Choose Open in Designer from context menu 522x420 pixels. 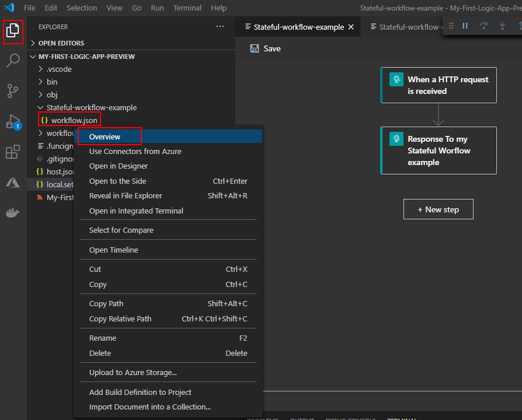point(119,166)
